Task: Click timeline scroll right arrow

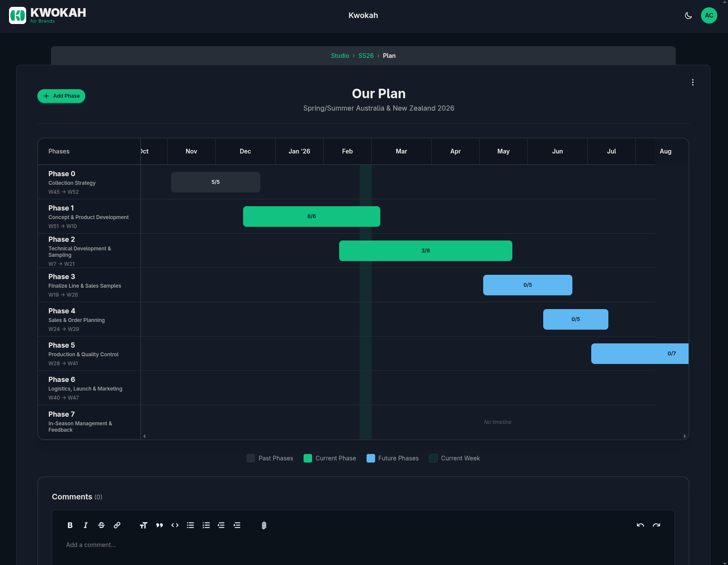Action: coord(685,436)
